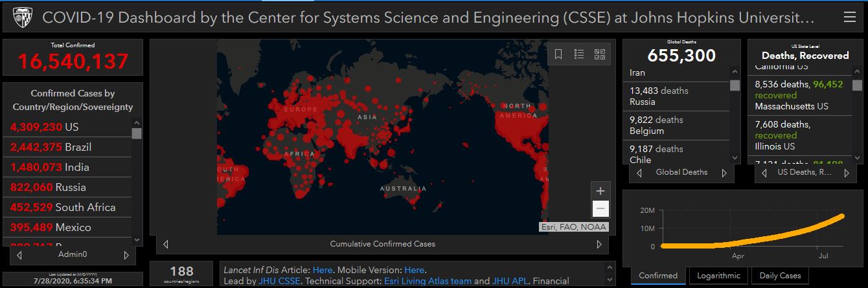The image size is (868, 288).
Task: Scrollbar thumb in US State deaths list
Action: 858,85
